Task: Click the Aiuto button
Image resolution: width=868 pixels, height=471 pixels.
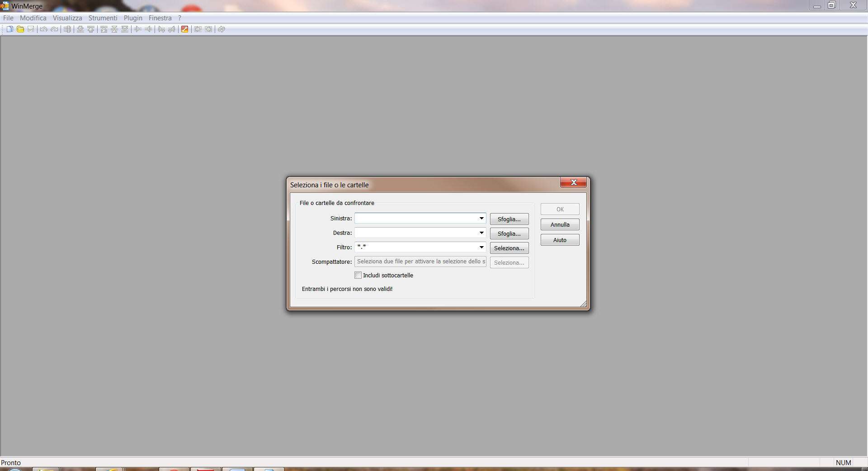Action: pos(560,240)
